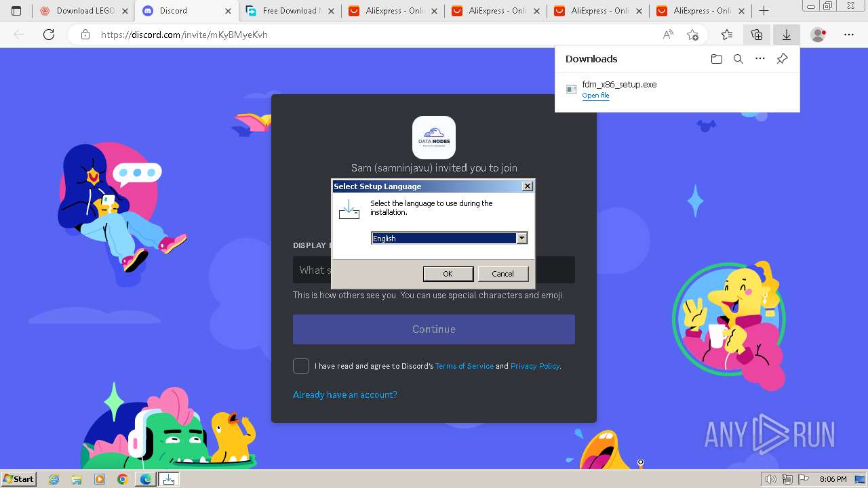Close the Free Download tab

331,11
